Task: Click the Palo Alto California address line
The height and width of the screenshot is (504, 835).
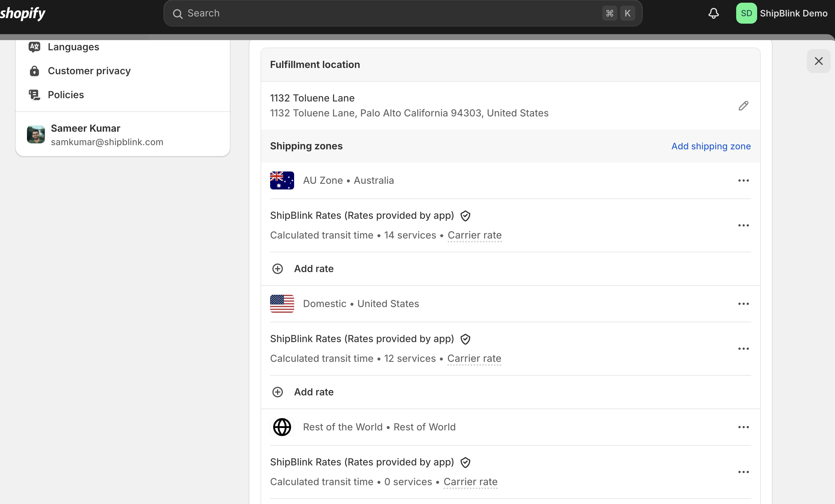Action: tap(409, 113)
